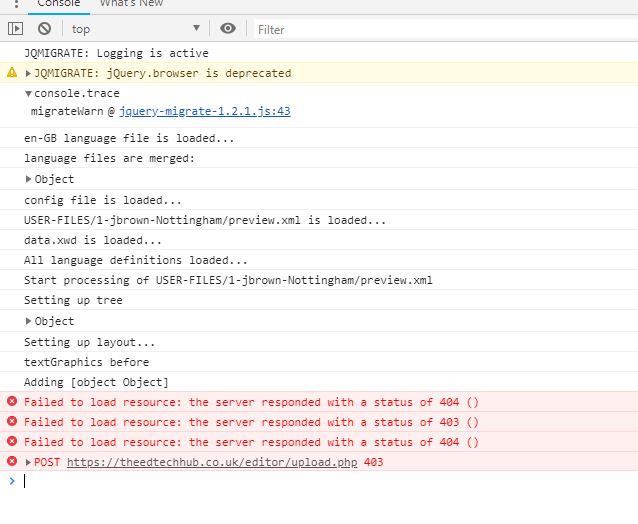Viewport: 638px width, 524px height.
Task: Focus the Filter input field
Action: coord(446,30)
